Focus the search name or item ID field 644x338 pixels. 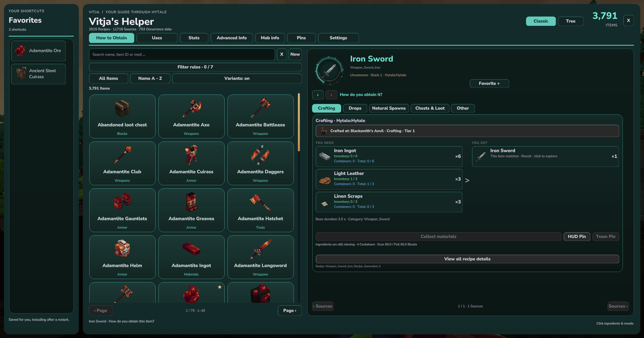click(x=182, y=54)
